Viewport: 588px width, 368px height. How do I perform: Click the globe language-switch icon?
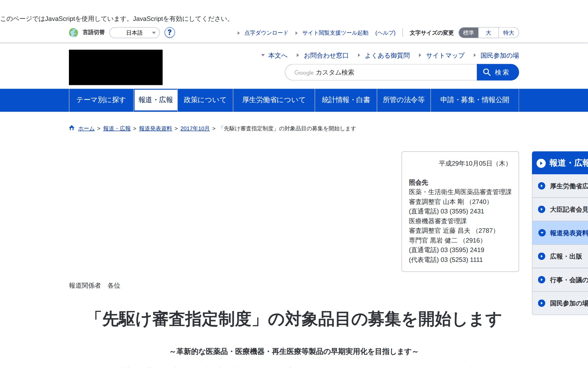pos(73,33)
